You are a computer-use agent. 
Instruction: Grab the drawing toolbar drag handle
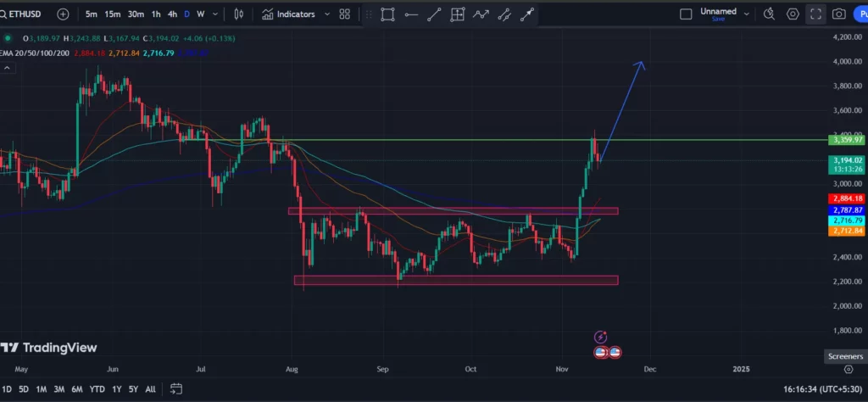(369, 14)
